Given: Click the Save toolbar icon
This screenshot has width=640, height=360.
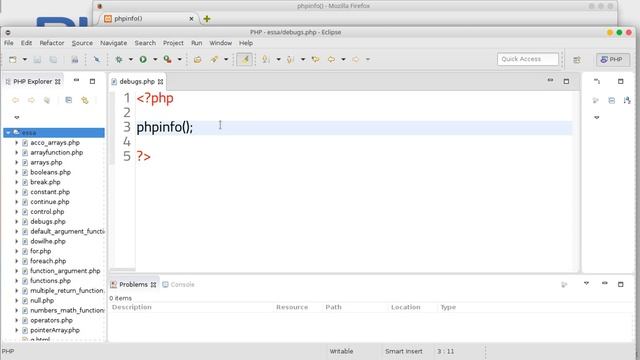Looking at the screenshot, I should (x=37, y=60).
